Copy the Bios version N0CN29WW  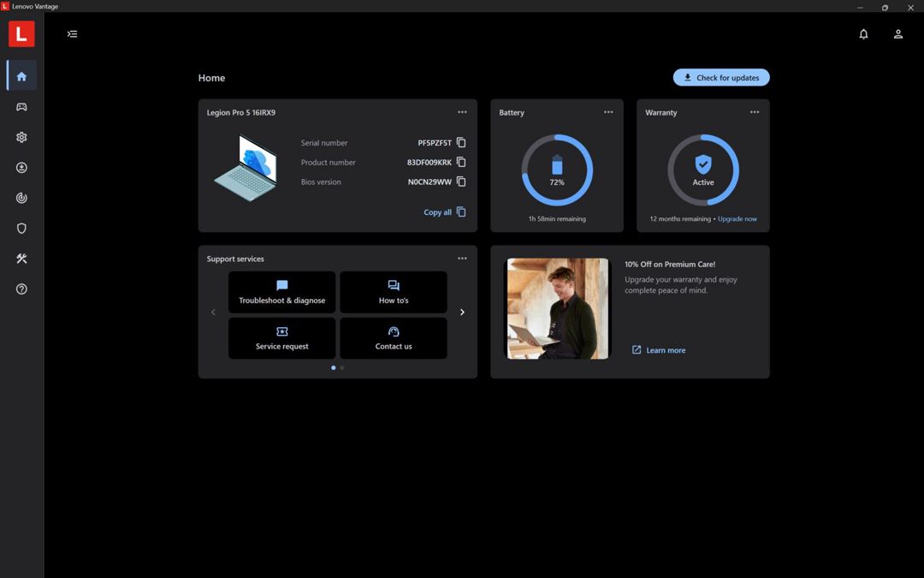pos(461,182)
